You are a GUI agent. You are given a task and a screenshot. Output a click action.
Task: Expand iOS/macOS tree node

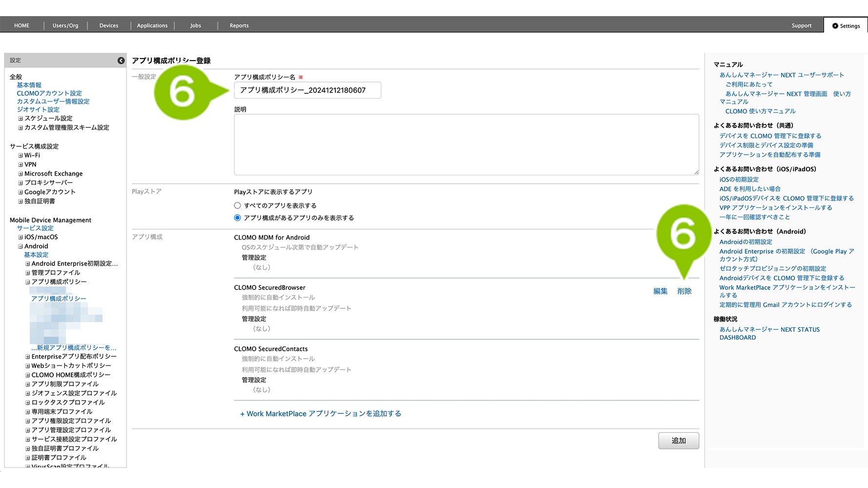click(x=21, y=237)
